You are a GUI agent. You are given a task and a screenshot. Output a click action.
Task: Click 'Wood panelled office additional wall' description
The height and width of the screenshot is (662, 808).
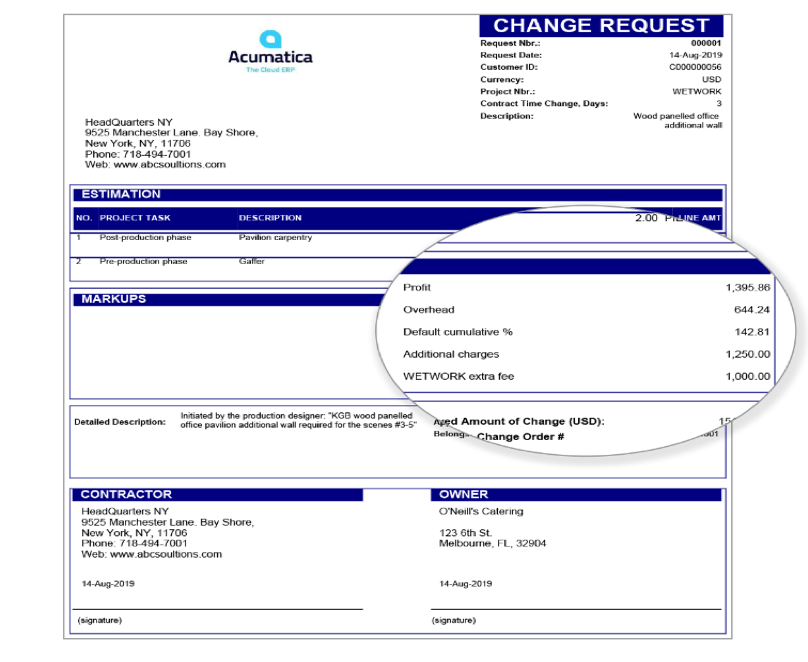(x=677, y=121)
